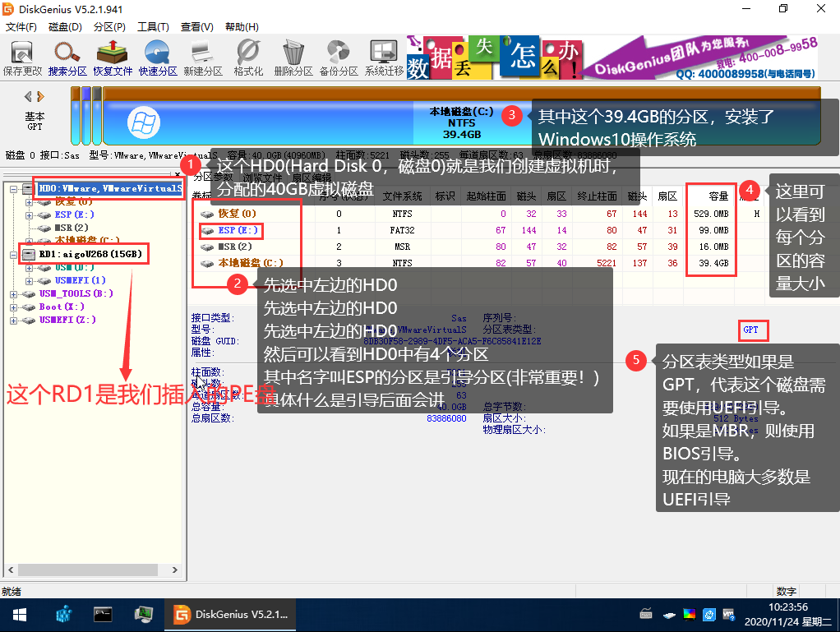Expand the ESP (E:) tree node
Screen dimensions: 840x632
(x=29, y=215)
